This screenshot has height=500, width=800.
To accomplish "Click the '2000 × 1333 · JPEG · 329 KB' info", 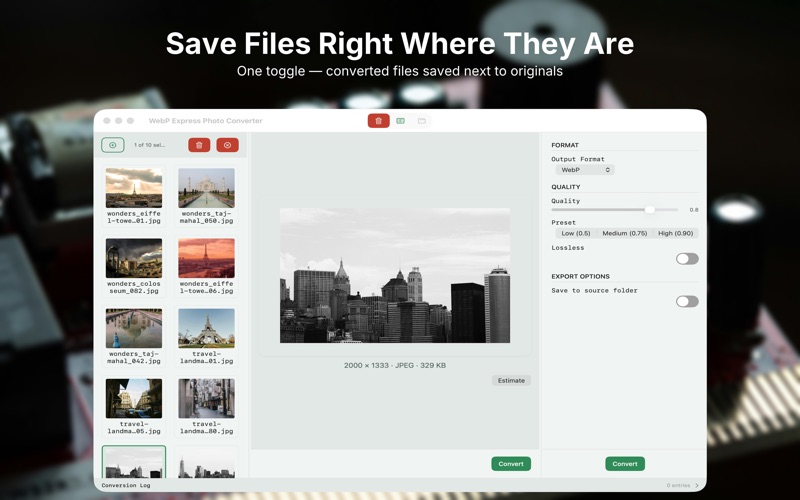I will (x=395, y=365).
